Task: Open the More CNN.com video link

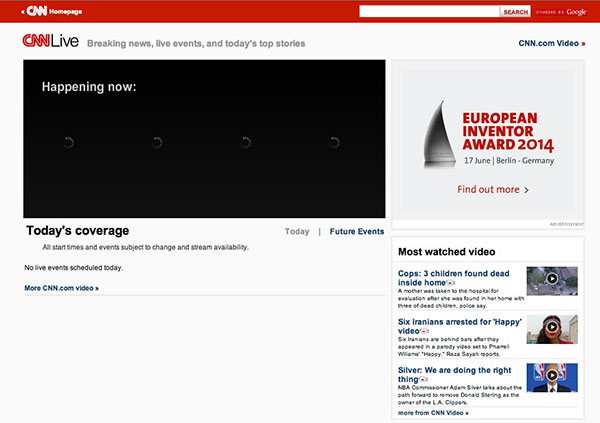Action: pos(61,288)
